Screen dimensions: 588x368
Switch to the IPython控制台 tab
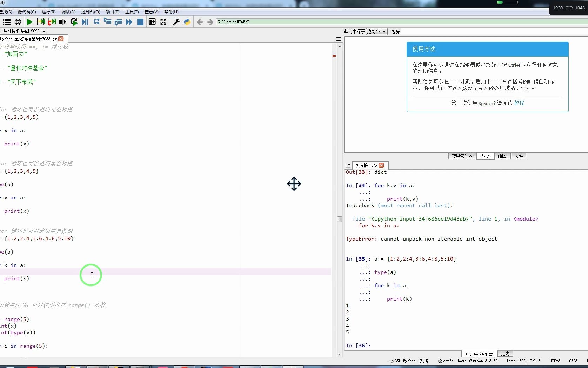click(x=479, y=354)
